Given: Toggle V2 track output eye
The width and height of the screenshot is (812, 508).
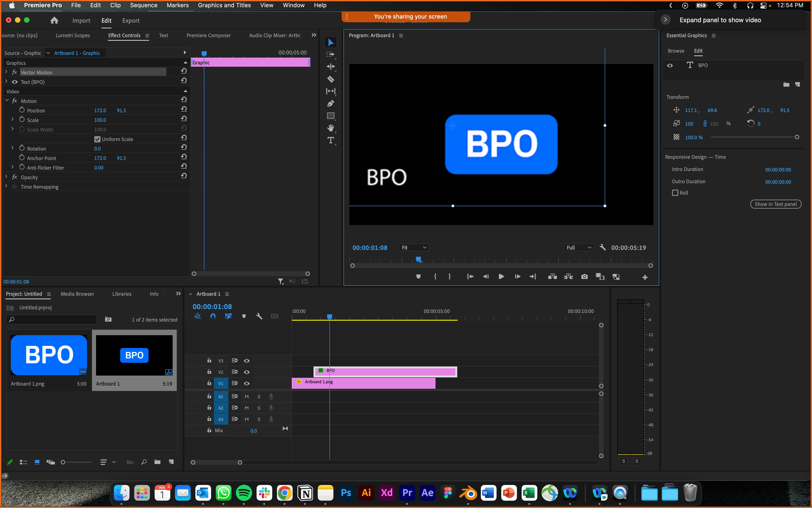Looking at the screenshot, I should pos(247,372).
